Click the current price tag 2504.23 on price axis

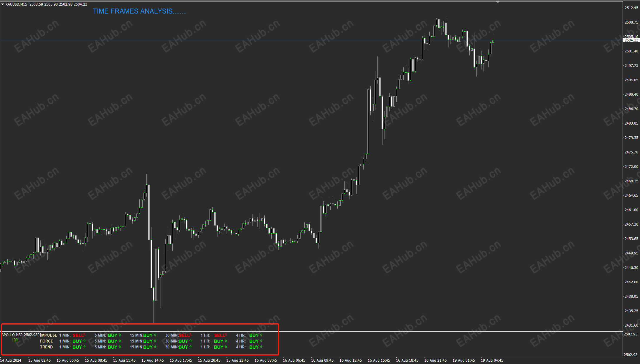coord(631,40)
